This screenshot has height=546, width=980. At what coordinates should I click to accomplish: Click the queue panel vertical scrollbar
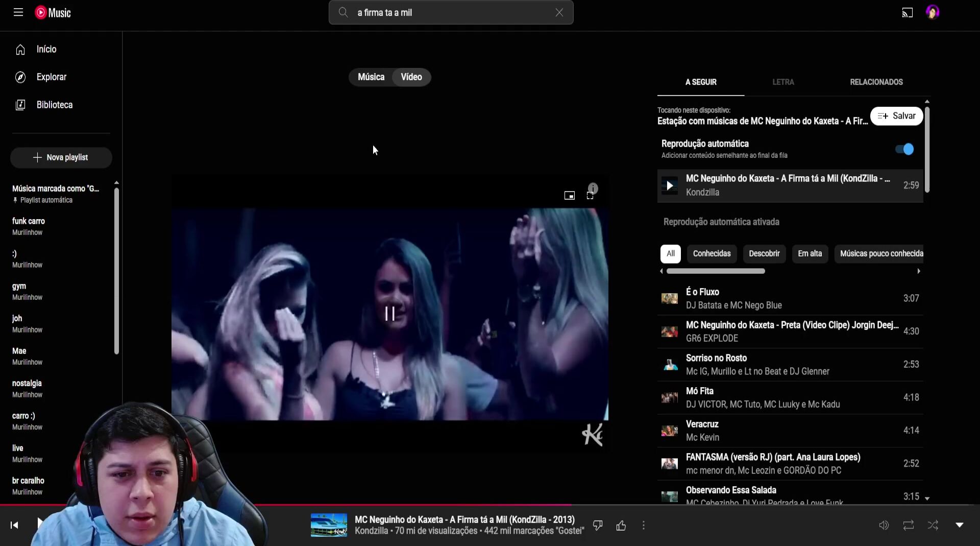(x=927, y=150)
